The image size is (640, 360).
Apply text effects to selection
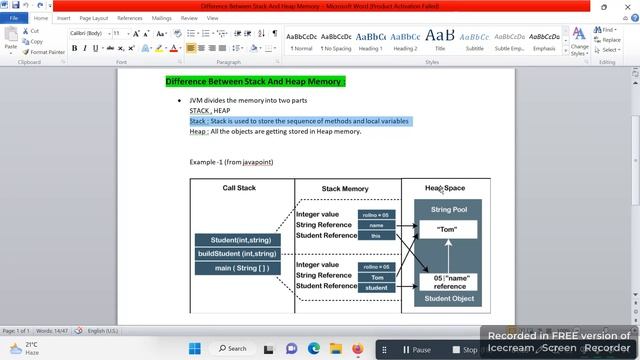pos(146,48)
